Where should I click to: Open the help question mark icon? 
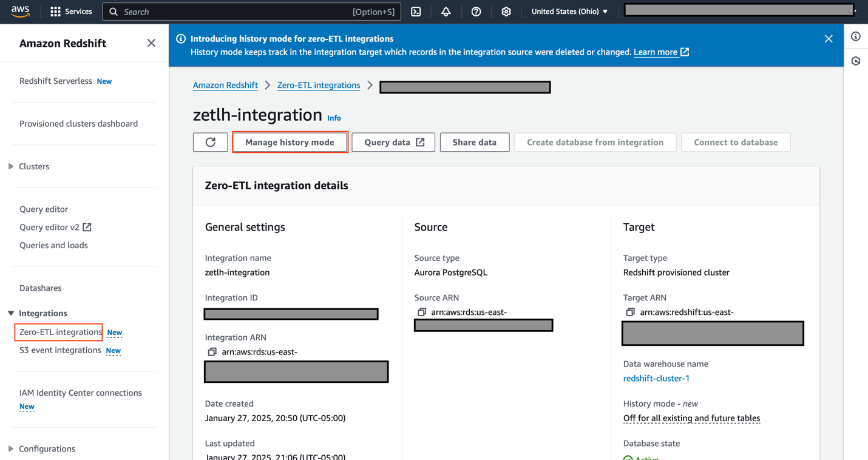click(476, 12)
